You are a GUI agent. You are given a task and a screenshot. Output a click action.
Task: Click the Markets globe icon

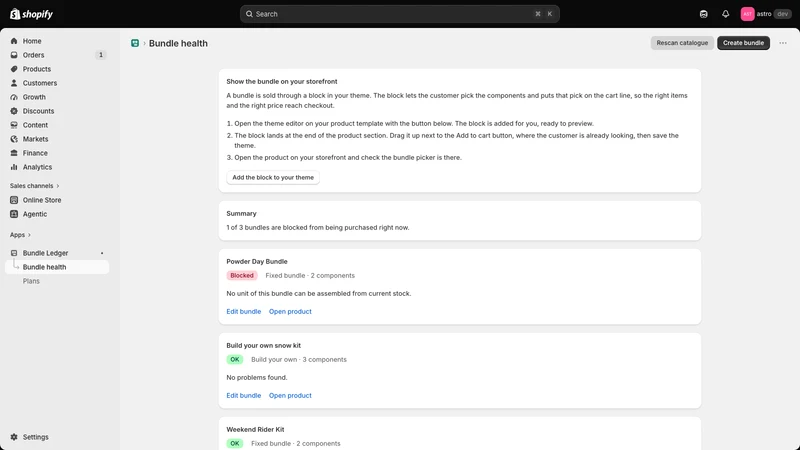click(14, 139)
